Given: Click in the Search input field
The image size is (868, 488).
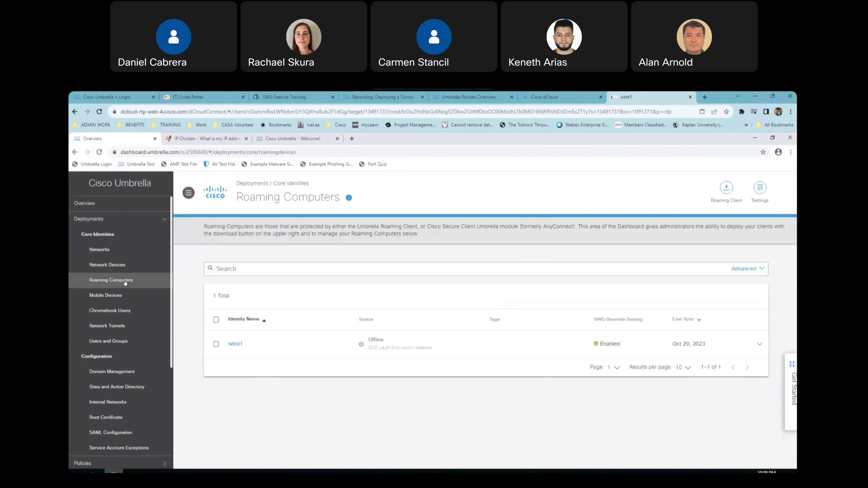Looking at the screenshot, I should tap(472, 268).
